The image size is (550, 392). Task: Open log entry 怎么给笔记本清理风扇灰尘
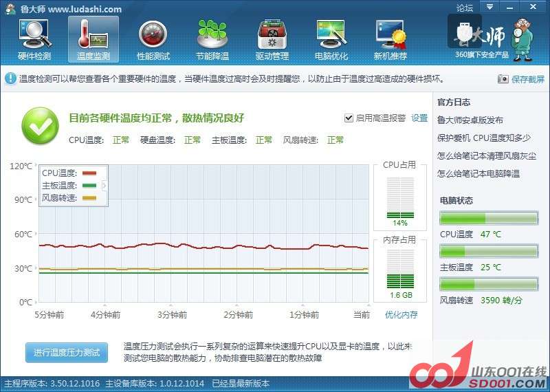[x=487, y=156]
